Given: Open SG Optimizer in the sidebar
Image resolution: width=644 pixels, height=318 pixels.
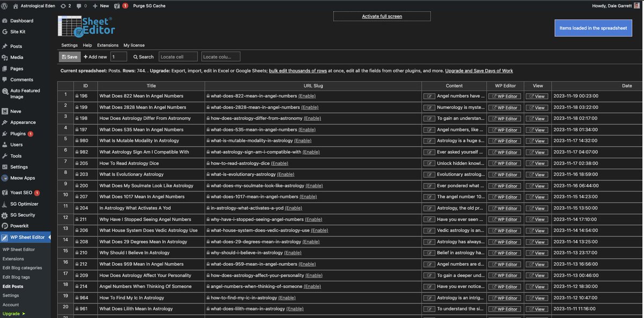Looking at the screenshot, I should click(x=25, y=204).
